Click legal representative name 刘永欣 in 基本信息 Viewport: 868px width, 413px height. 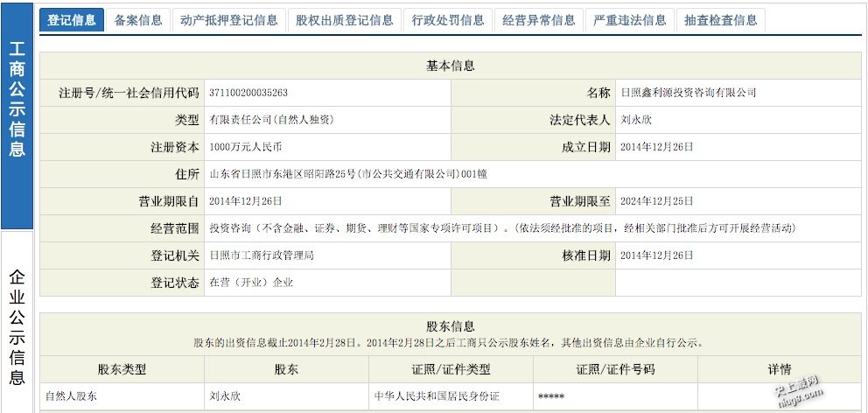point(637,120)
